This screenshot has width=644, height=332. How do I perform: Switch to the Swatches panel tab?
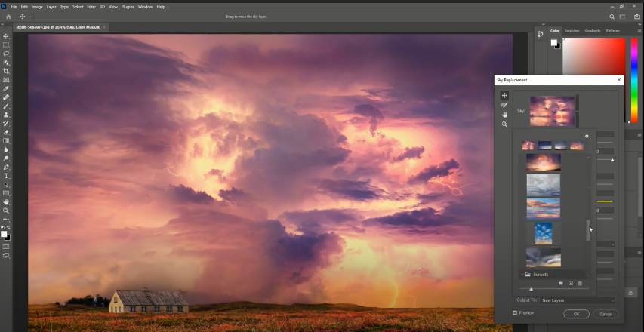(572, 31)
